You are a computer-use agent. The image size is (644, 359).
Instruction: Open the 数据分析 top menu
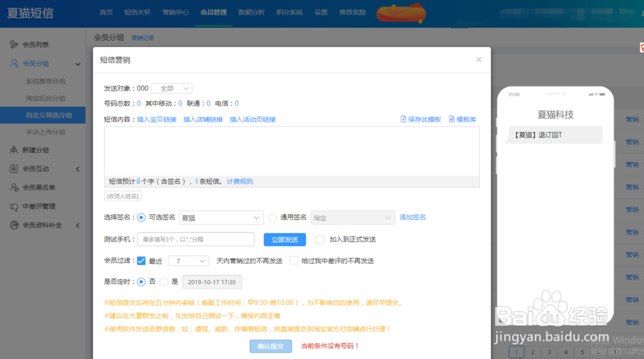pos(251,12)
